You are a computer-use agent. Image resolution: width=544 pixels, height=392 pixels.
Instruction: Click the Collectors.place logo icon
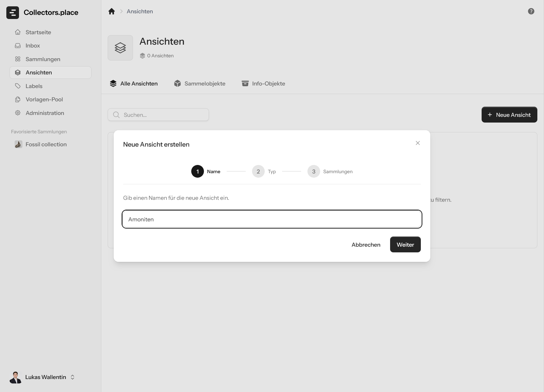point(13,13)
